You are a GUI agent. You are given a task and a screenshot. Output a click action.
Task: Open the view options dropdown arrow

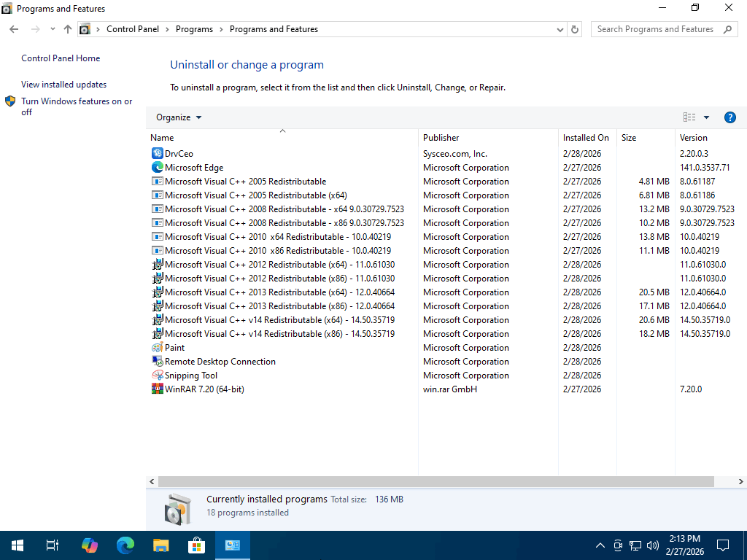tap(706, 117)
